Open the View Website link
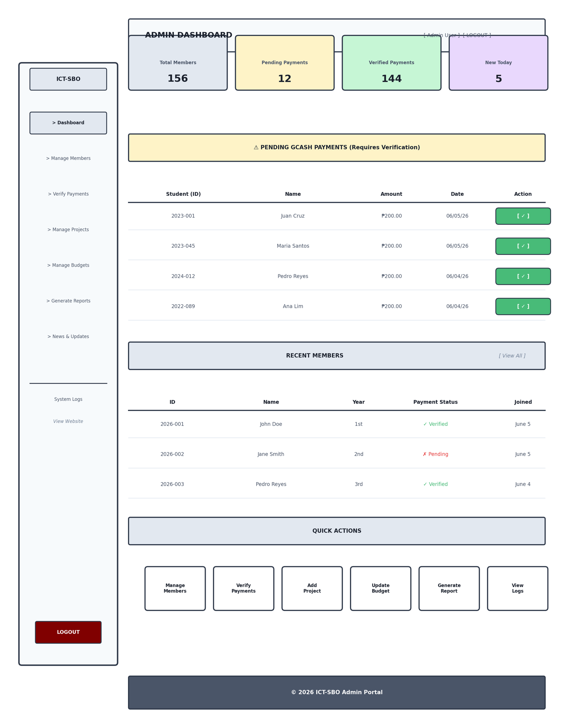This screenshot has height=728, width=564. point(68,421)
